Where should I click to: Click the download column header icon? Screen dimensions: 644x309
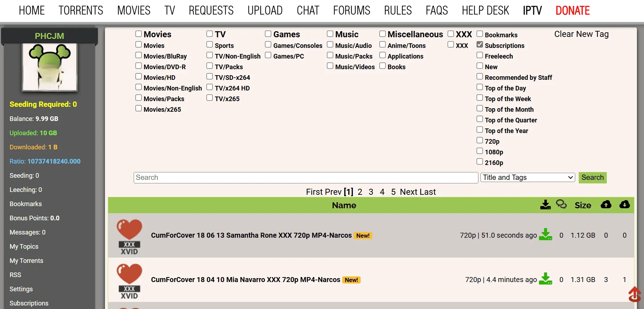[x=545, y=205]
